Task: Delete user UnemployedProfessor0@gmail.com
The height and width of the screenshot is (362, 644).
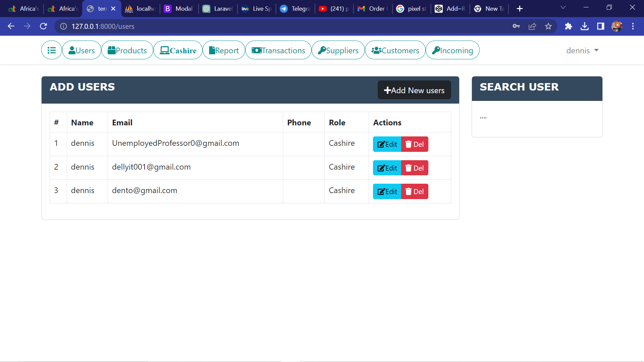Action: coord(415,144)
